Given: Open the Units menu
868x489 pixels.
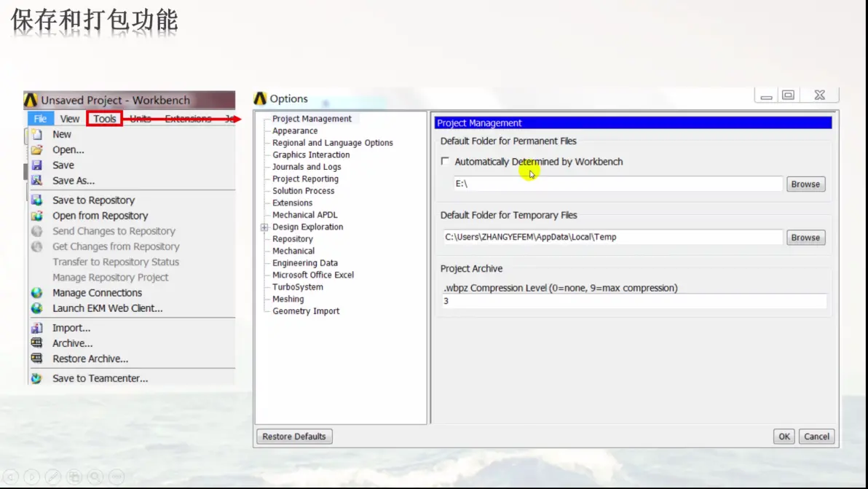Looking at the screenshot, I should pos(141,119).
